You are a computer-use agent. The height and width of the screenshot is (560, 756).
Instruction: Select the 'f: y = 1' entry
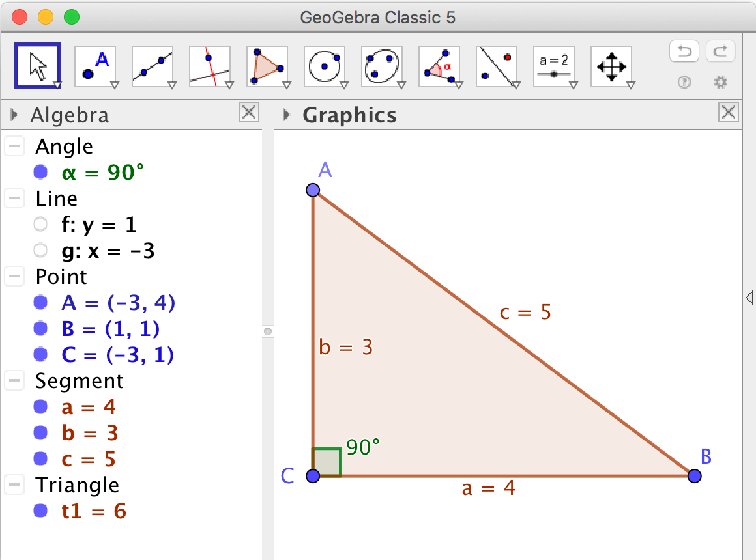click(x=99, y=225)
